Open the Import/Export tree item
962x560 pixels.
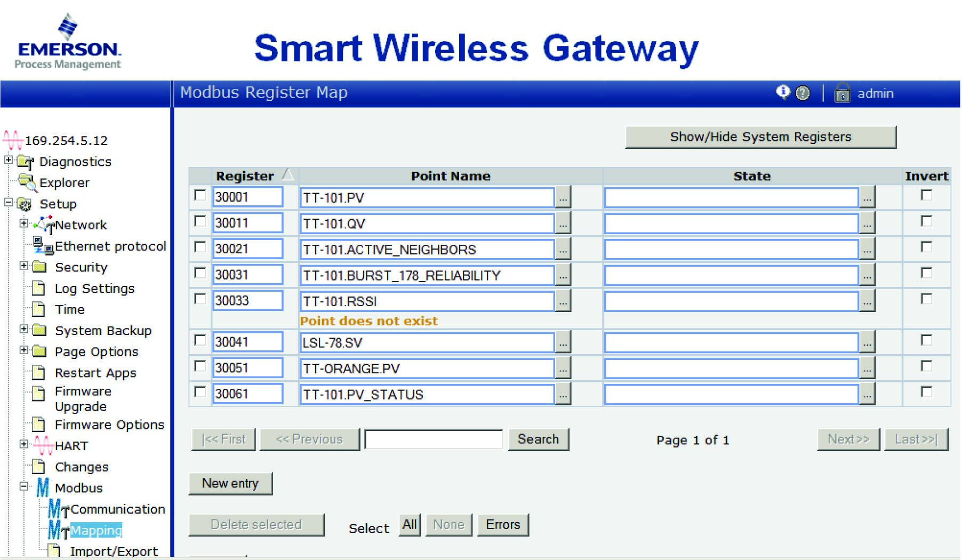(x=114, y=551)
